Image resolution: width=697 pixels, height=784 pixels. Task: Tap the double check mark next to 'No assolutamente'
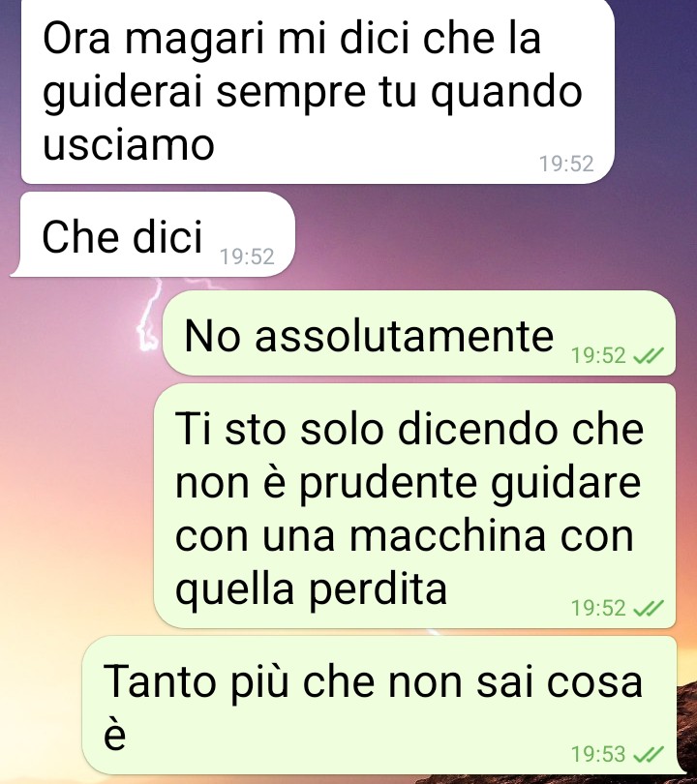pyautogui.click(x=648, y=355)
